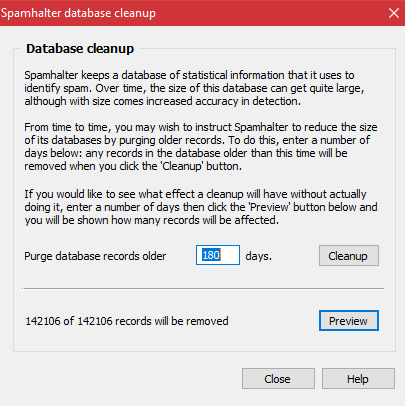The image size is (405, 406).
Task: Click the 'Purge database records older' label
Action: (95, 256)
